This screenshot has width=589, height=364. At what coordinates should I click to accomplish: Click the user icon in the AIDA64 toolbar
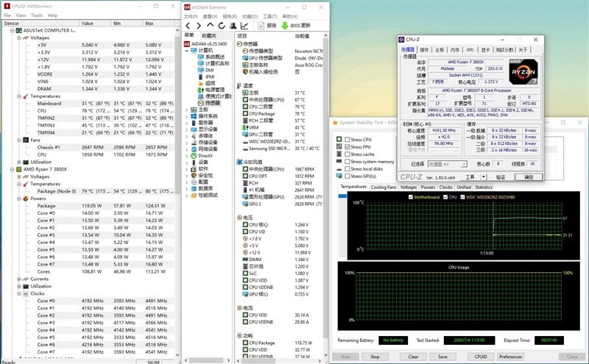point(233,26)
